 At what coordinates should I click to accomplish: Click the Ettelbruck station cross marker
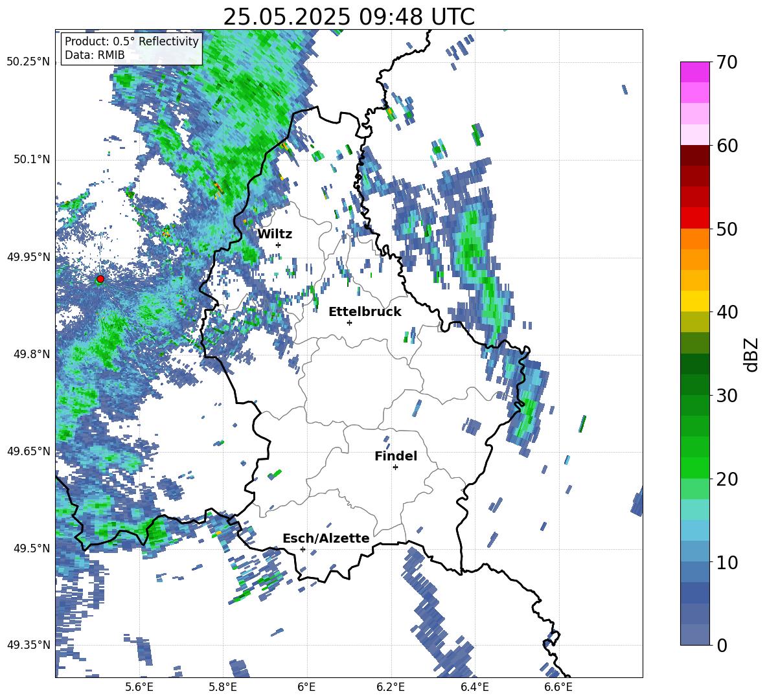(x=349, y=322)
